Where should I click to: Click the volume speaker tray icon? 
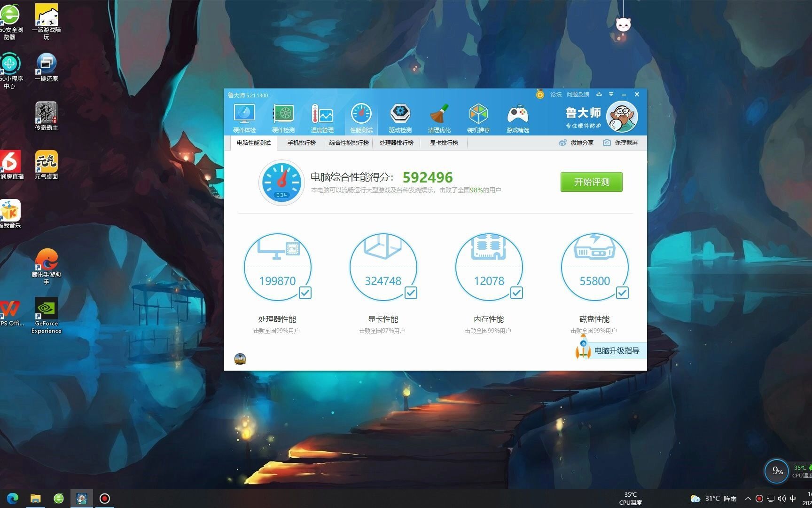tap(781, 499)
